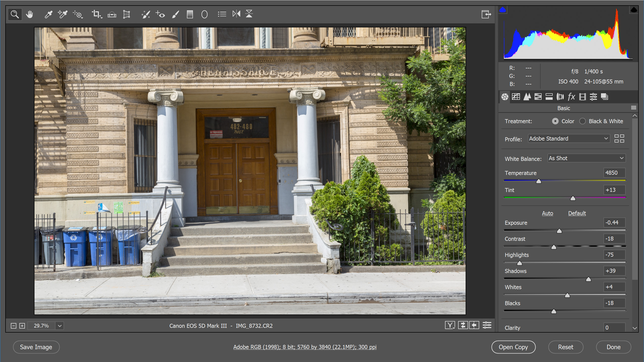
Task: Select the Straighten tool
Action: [x=112, y=14]
